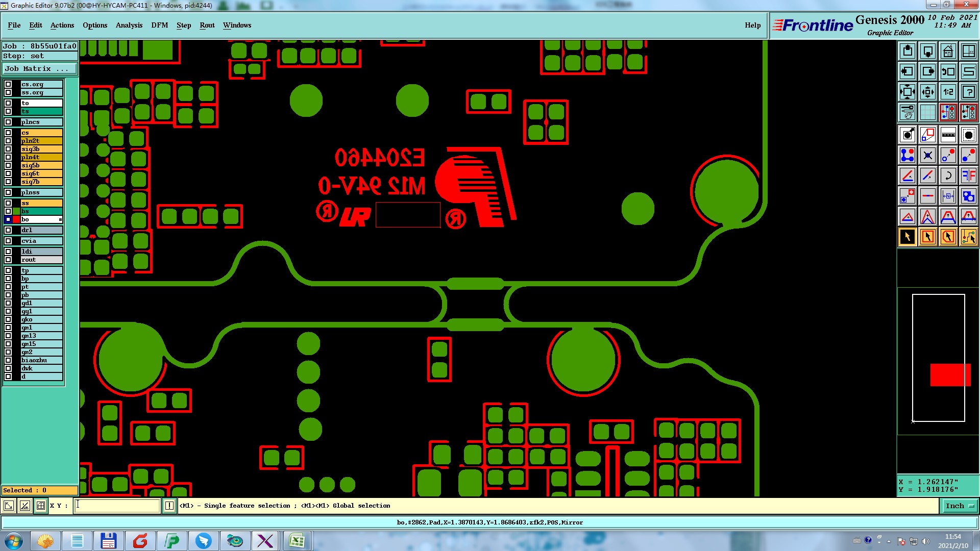Screen dimensions: 980x551
Task: Click the delete feature X icon
Action: coord(928,155)
